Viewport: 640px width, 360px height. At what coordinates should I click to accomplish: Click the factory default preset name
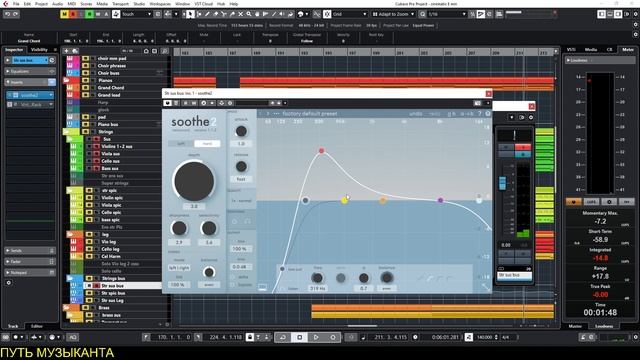pos(310,113)
